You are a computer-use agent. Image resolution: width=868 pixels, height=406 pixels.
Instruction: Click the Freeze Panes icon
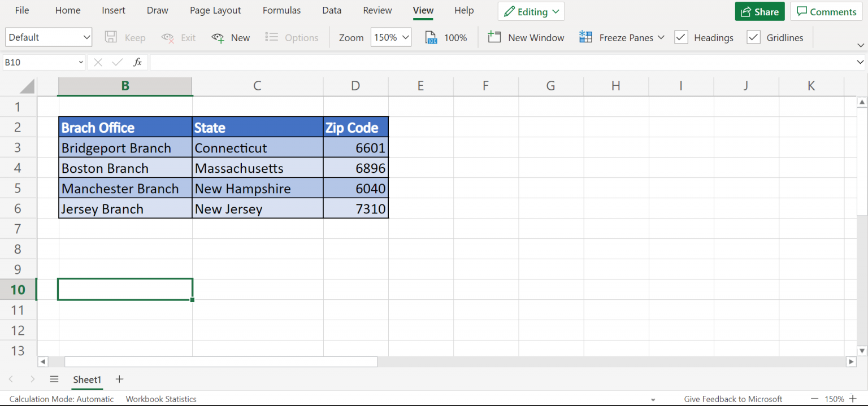coord(585,37)
